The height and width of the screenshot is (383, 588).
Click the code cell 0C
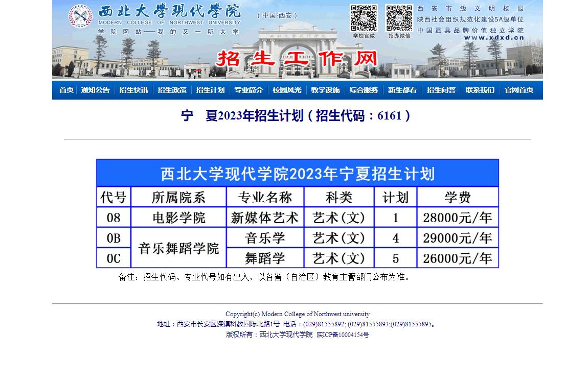pos(113,258)
